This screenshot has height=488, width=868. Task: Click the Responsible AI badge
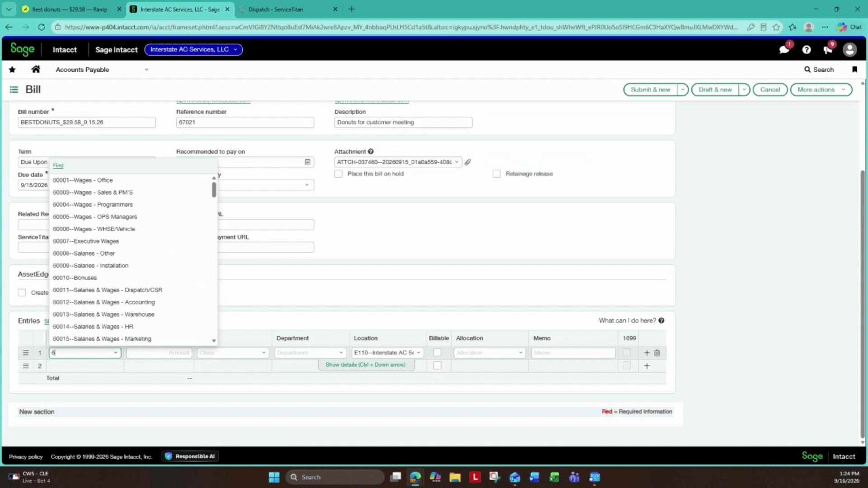[x=190, y=456]
